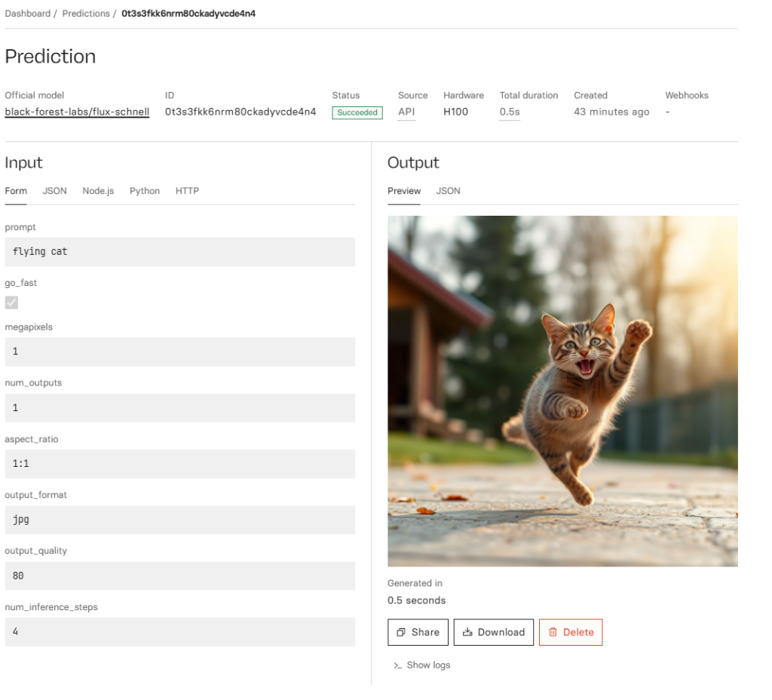Image resolution: width=772 pixels, height=700 pixels.
Task: Select the Python input tab
Action: (x=145, y=191)
